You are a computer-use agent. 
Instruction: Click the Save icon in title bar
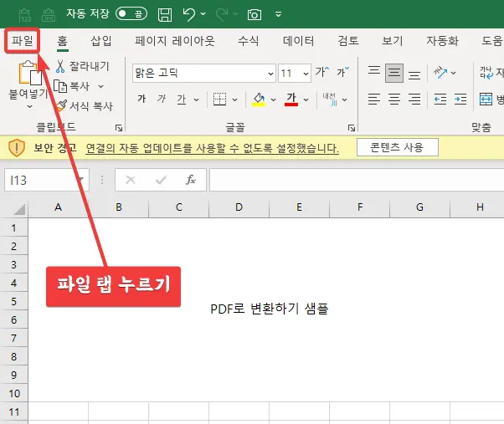(x=165, y=14)
